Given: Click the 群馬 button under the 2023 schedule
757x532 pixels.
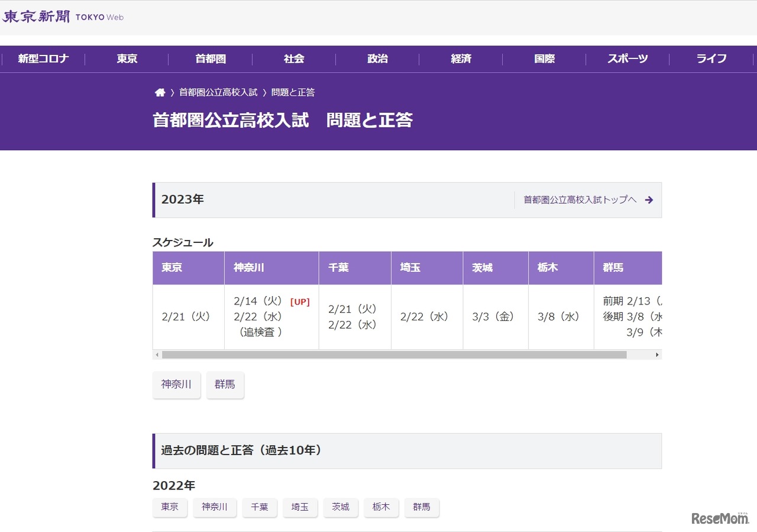Looking at the screenshot, I should pos(225,384).
